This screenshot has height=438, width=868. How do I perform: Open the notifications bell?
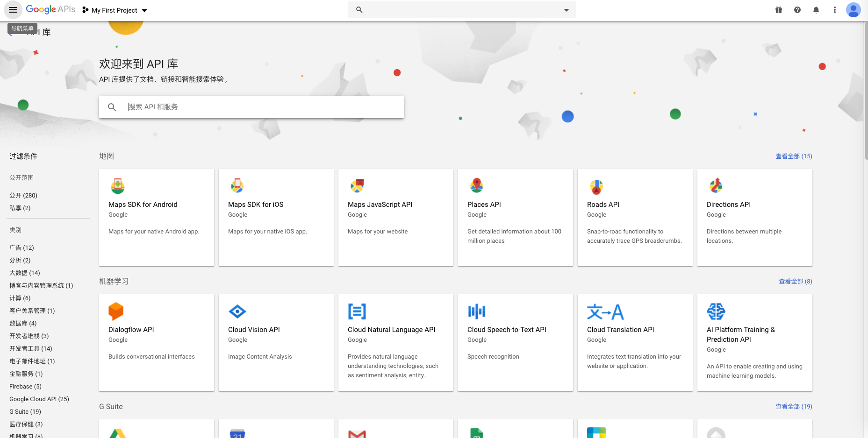(816, 10)
